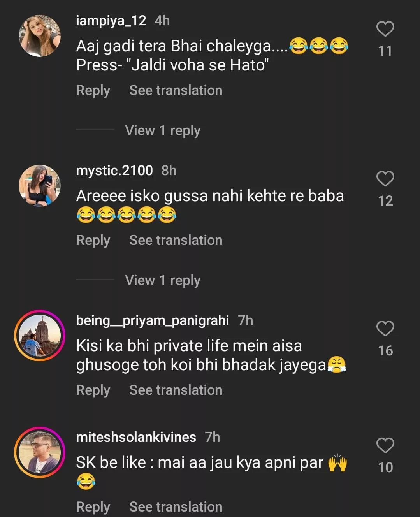Expand the reply under iampiya_12's comment
Screen dimensions: 420x517
(x=163, y=130)
